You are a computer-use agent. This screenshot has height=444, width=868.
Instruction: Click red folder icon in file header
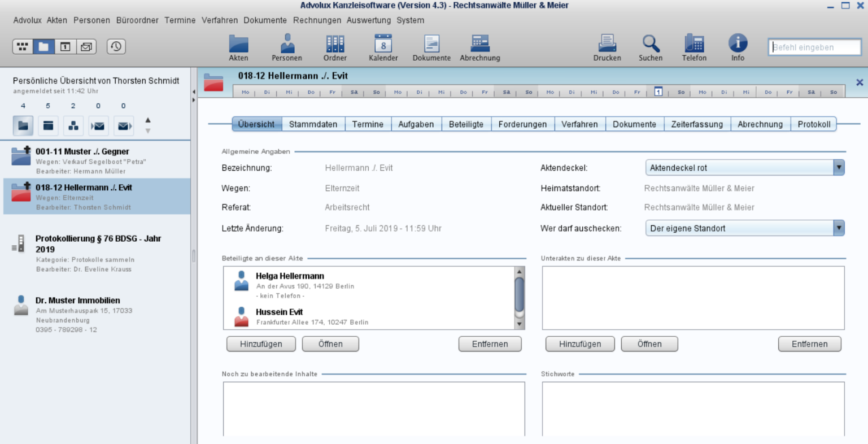click(x=213, y=82)
